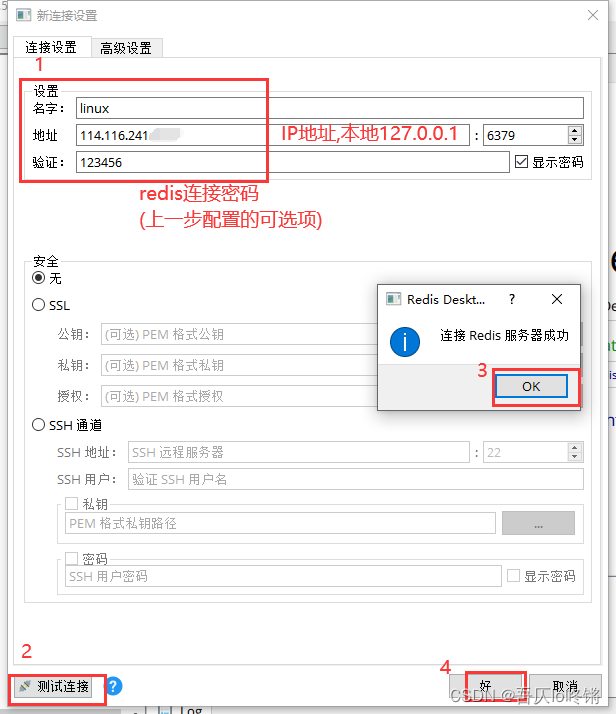
Task: Click the 授权 PEM authority field
Action: coord(239,396)
